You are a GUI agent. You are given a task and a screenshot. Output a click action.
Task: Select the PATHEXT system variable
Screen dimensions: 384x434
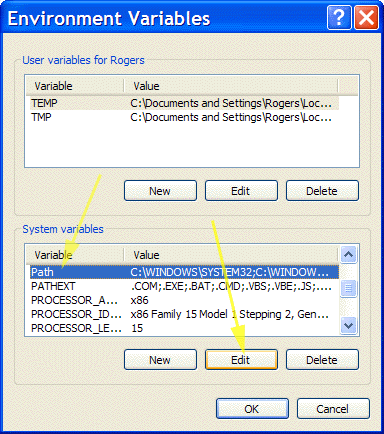coord(183,286)
